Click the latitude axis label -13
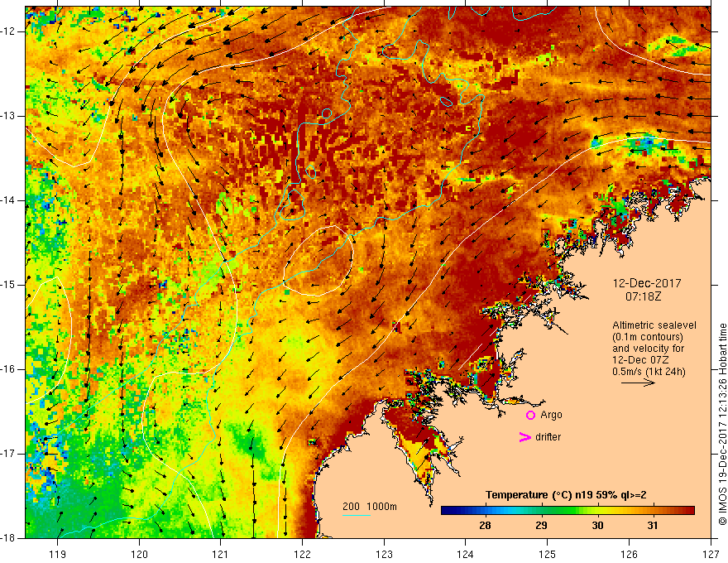 coord(8,116)
